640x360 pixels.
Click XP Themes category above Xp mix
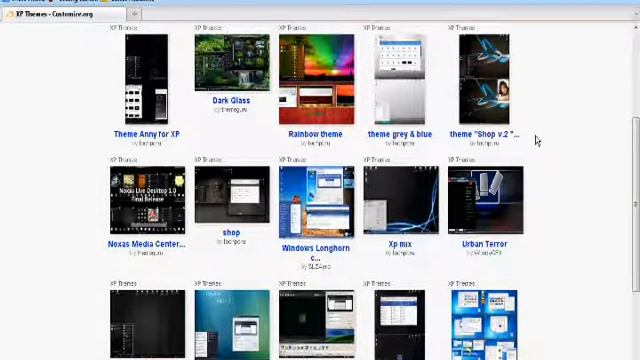[377, 160]
